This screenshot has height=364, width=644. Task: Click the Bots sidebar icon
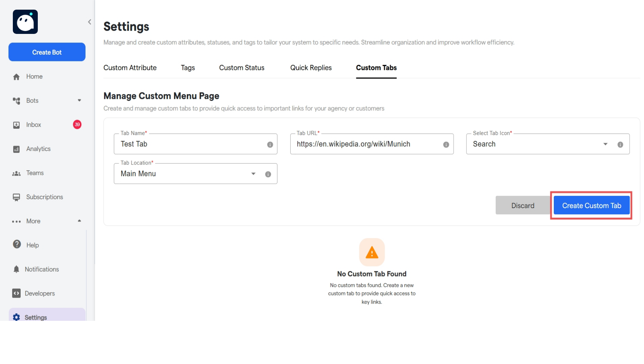pos(16,101)
